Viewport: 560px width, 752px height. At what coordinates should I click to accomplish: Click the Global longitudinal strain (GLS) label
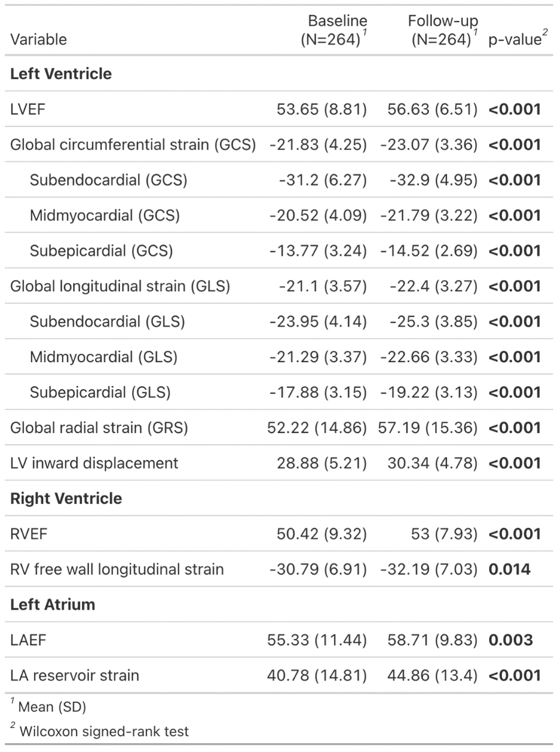click(x=120, y=286)
